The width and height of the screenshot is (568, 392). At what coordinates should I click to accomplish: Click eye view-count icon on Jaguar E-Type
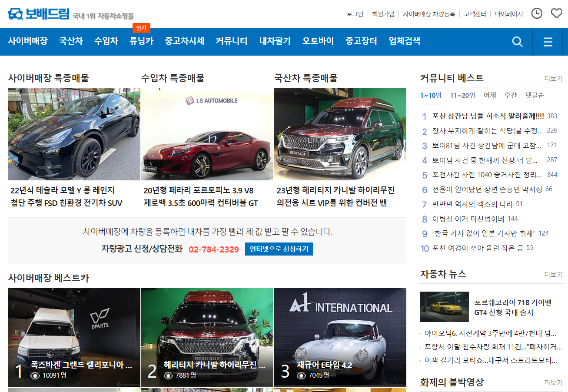(302, 375)
